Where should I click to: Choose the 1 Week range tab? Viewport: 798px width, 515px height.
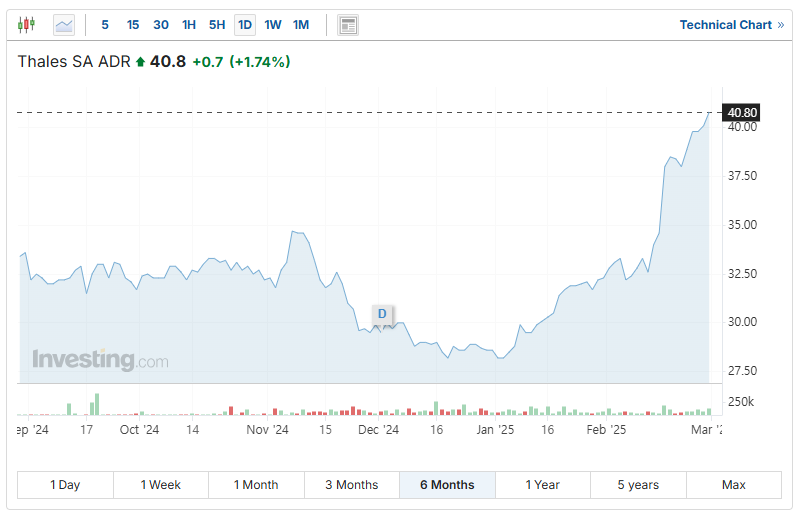161,485
